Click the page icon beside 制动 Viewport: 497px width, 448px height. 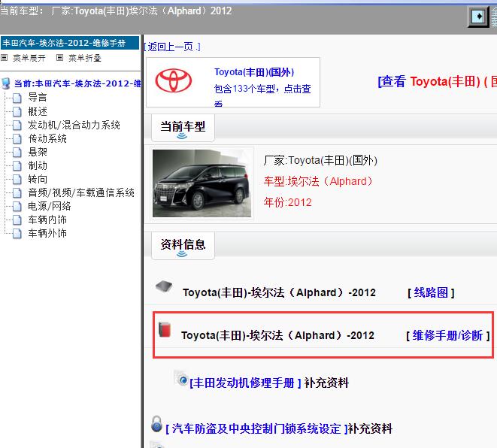(x=17, y=166)
